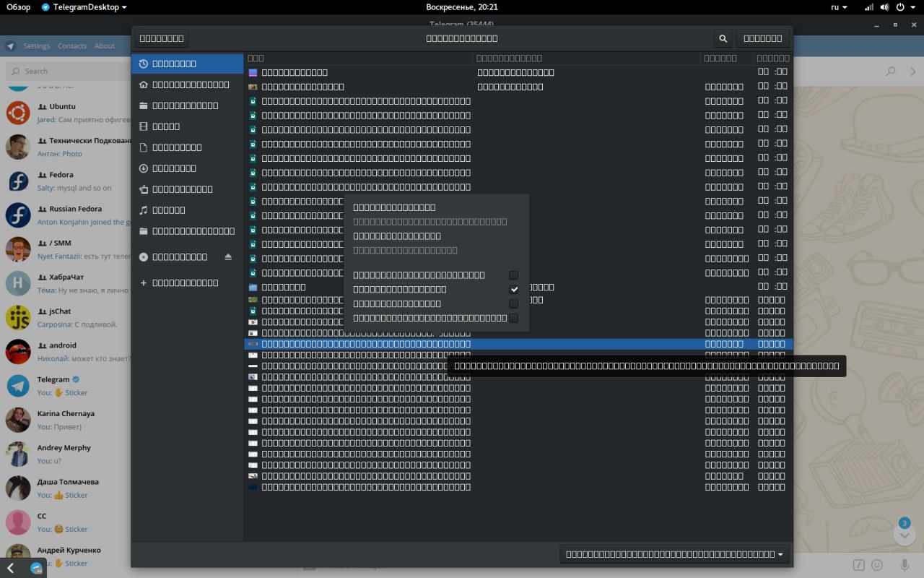The width and height of the screenshot is (924, 578).
Task: Open the Downloads arrow-icon entry in the sidebar
Action: [x=187, y=168]
